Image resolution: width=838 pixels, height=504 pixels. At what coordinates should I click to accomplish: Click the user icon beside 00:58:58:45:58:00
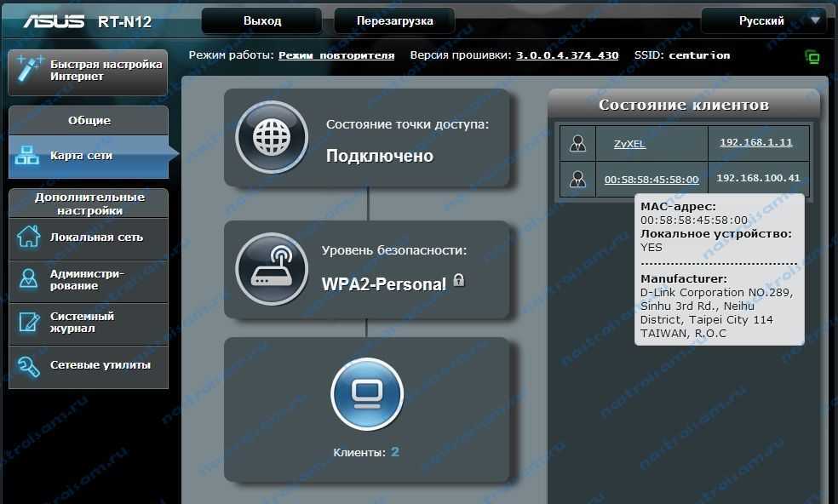[577, 179]
